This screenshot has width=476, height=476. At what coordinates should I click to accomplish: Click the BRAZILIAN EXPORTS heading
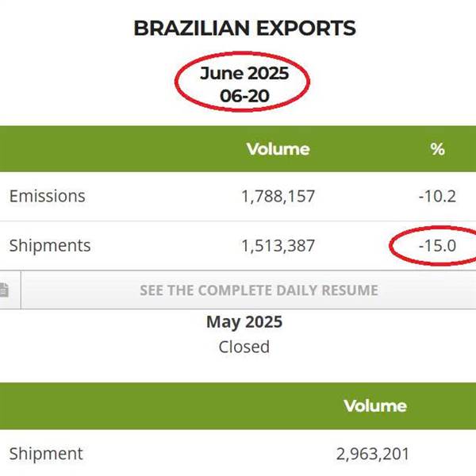coord(244,29)
